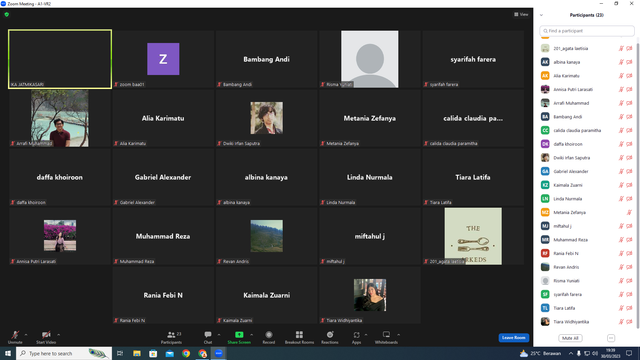Toggle muted mic icon for Metania Zefanya
The height and width of the screenshot is (360, 640).
[x=629, y=212]
